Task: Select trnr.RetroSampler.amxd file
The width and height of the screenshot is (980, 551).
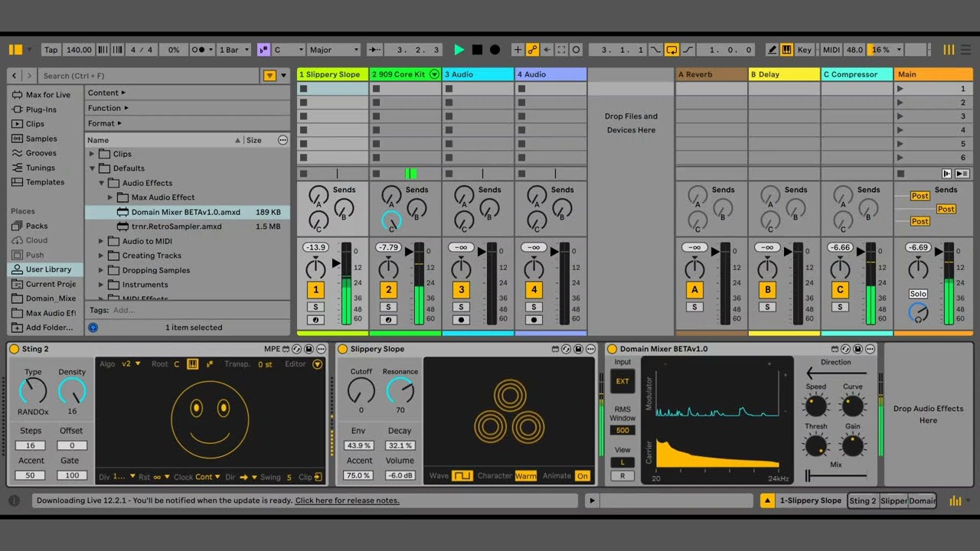Action: [188, 227]
